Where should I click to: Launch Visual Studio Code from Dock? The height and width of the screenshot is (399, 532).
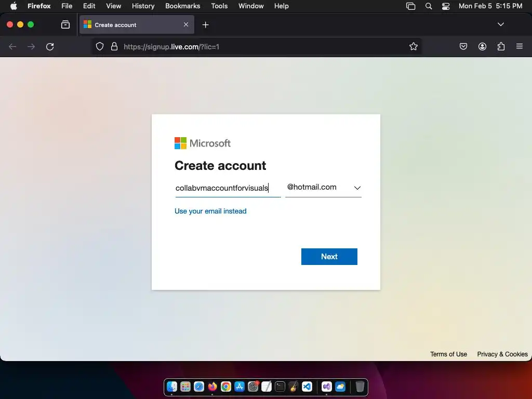[307, 387]
